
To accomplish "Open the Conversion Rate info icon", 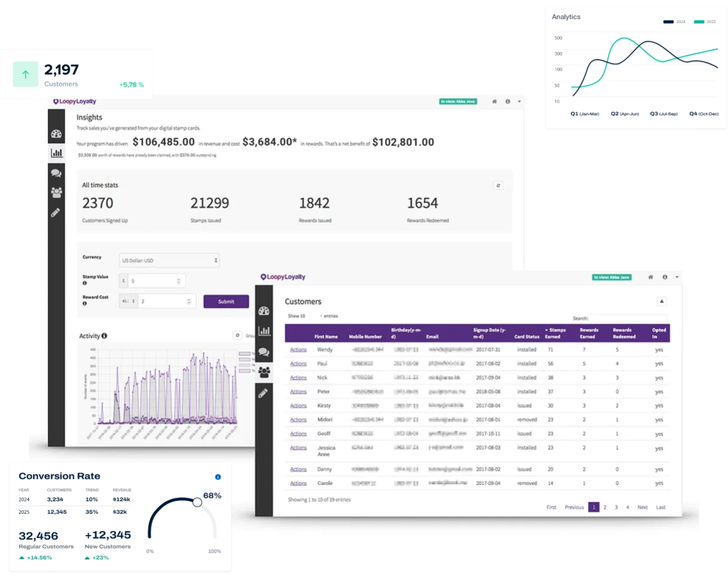I will pos(218,477).
